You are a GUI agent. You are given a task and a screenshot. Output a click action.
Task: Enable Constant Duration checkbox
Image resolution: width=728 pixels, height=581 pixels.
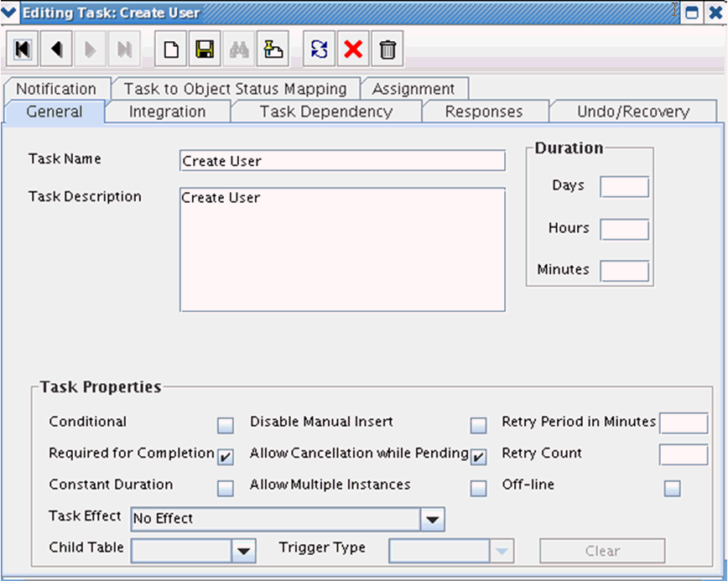226,488
